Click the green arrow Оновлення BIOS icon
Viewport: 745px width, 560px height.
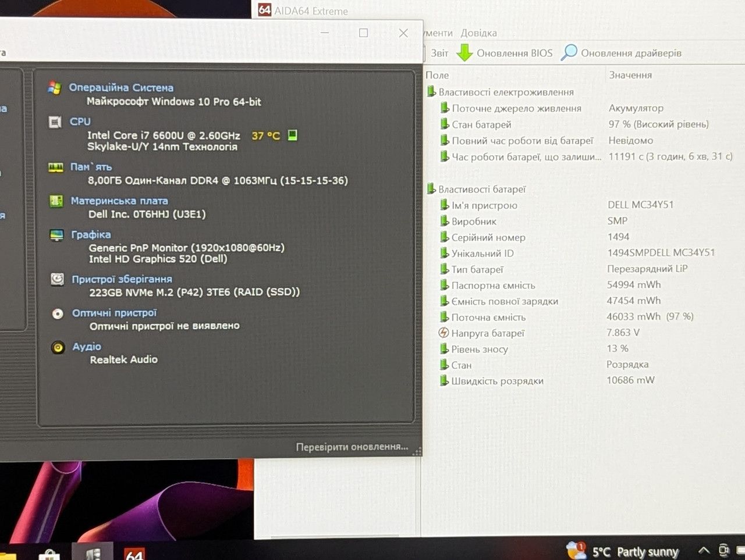464,53
